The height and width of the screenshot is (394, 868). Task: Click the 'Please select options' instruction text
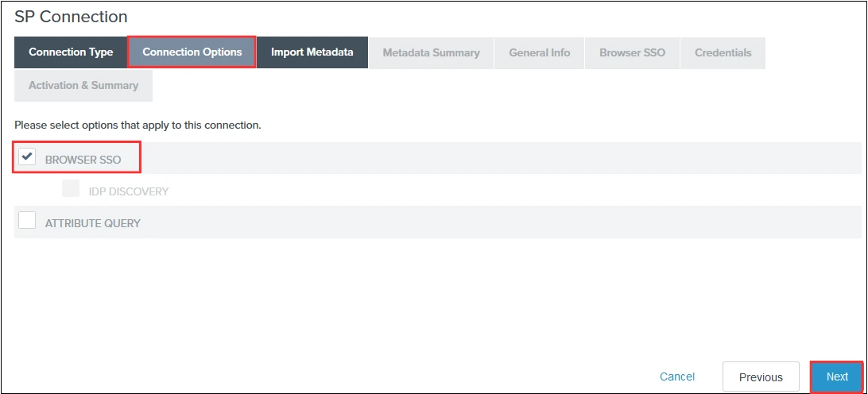tap(138, 125)
